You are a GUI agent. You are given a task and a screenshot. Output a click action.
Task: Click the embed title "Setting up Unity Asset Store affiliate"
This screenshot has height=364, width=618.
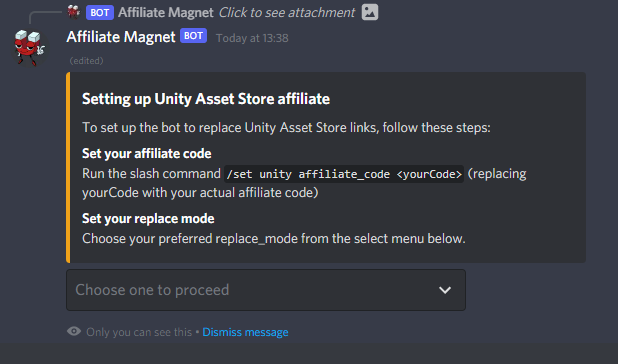(206, 99)
